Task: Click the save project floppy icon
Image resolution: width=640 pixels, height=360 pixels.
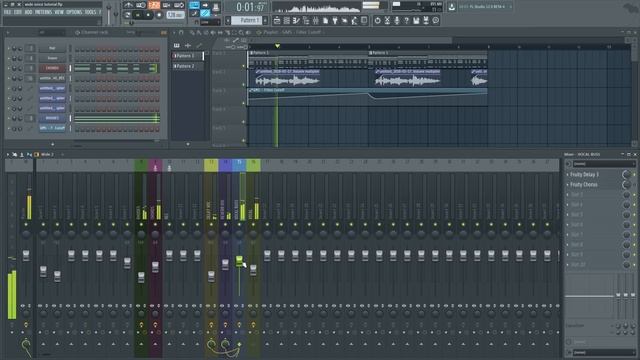Action: 416,20
